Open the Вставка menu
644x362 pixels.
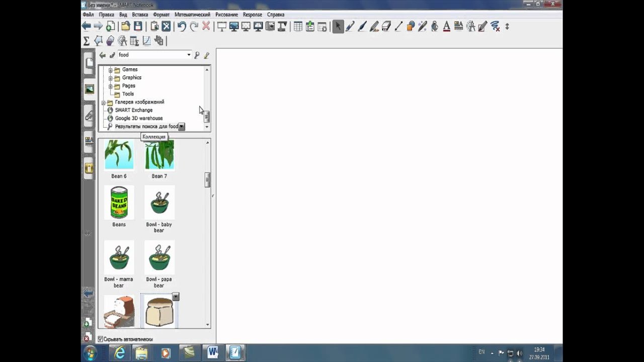click(x=140, y=15)
